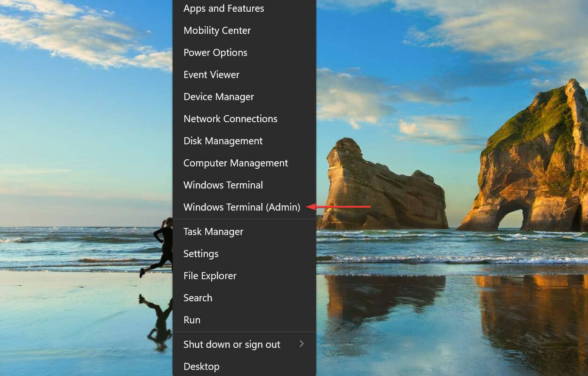Open the Run dialog
The height and width of the screenshot is (376, 588).
point(192,320)
